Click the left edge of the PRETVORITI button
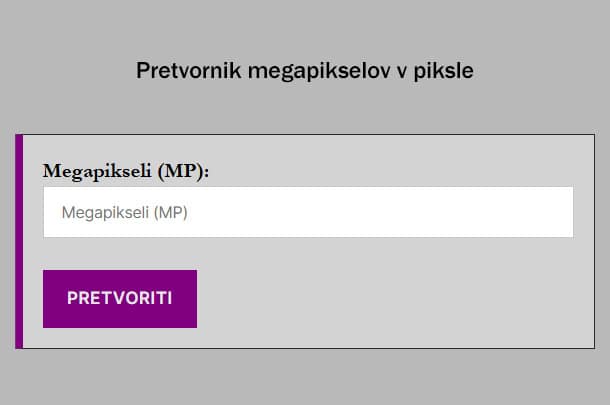Viewport: 610px width, 405px height. point(47,298)
